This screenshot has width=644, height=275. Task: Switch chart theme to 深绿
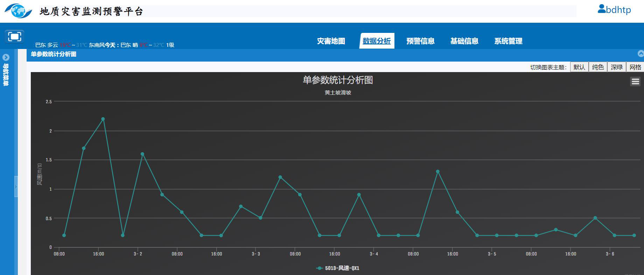tap(616, 67)
